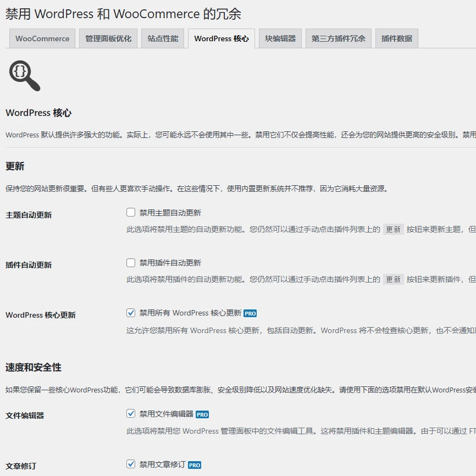This screenshot has height=476, width=476.
Task: Uncheck the 禁用文章修订 option
Action: coord(130,463)
